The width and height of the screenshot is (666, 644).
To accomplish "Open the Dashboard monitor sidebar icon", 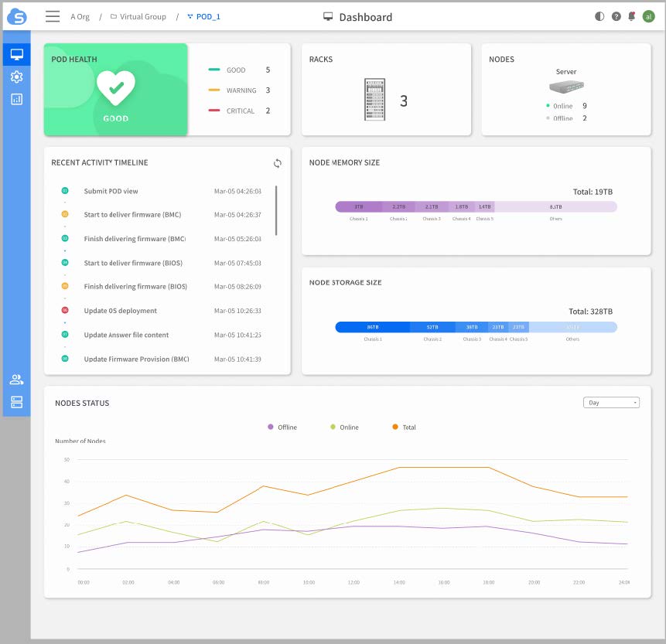I will tap(16, 54).
